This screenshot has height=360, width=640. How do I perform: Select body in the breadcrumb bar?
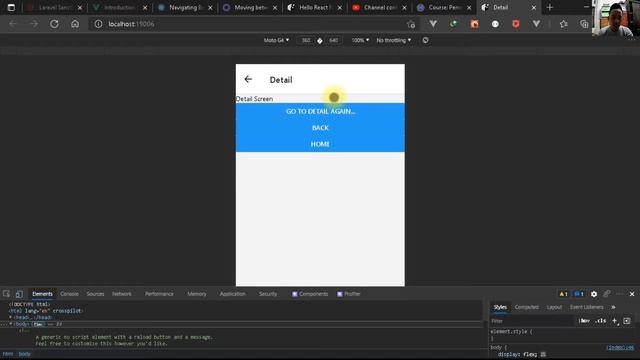24,354
